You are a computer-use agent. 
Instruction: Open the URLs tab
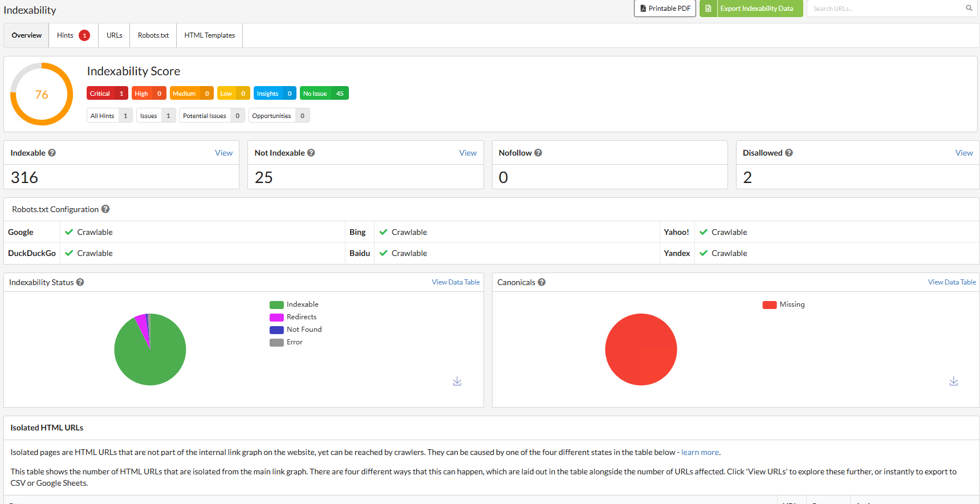pyautogui.click(x=114, y=35)
